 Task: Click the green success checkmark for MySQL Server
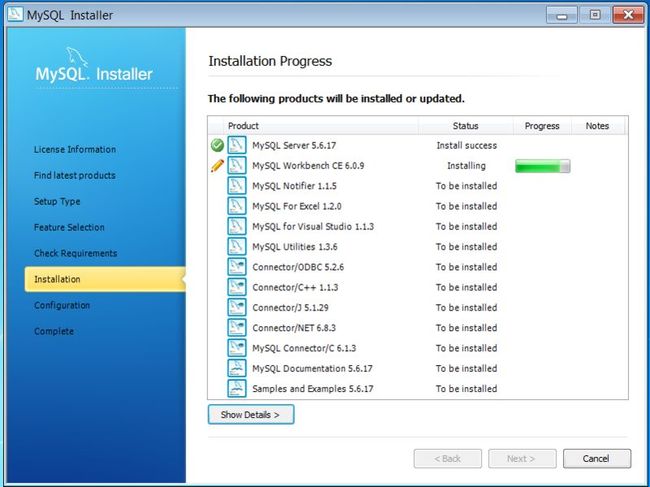pyautogui.click(x=217, y=145)
